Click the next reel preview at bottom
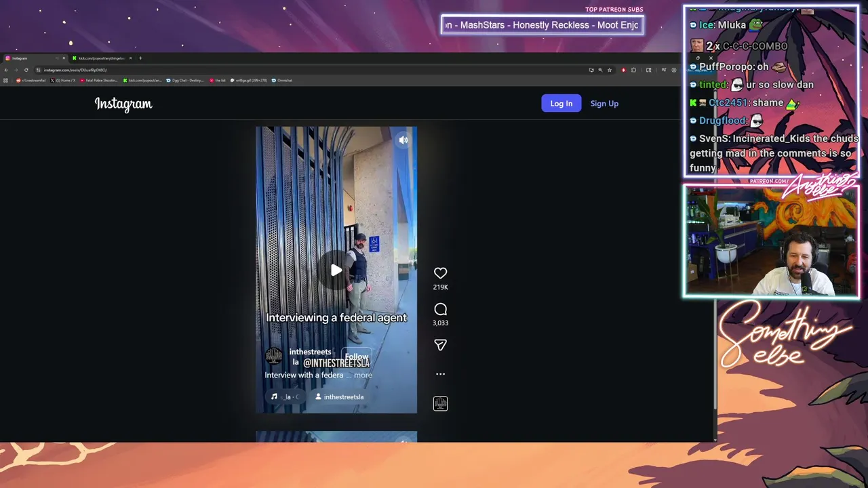Viewport: 868px width, 488px height. click(x=336, y=436)
